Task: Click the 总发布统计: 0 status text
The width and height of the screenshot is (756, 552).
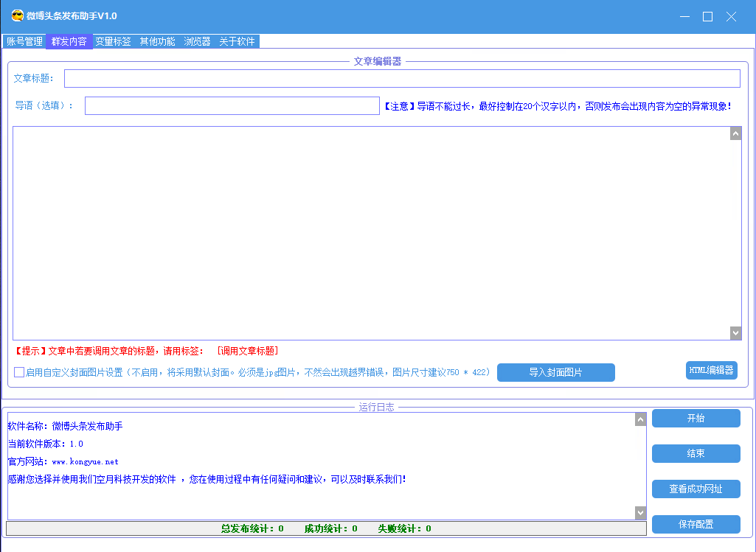Action: [x=252, y=529]
